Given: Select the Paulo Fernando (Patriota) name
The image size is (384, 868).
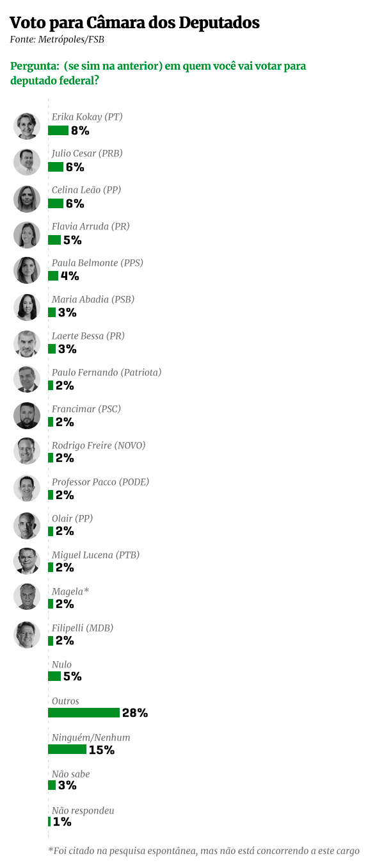Looking at the screenshot, I should pos(106,372).
